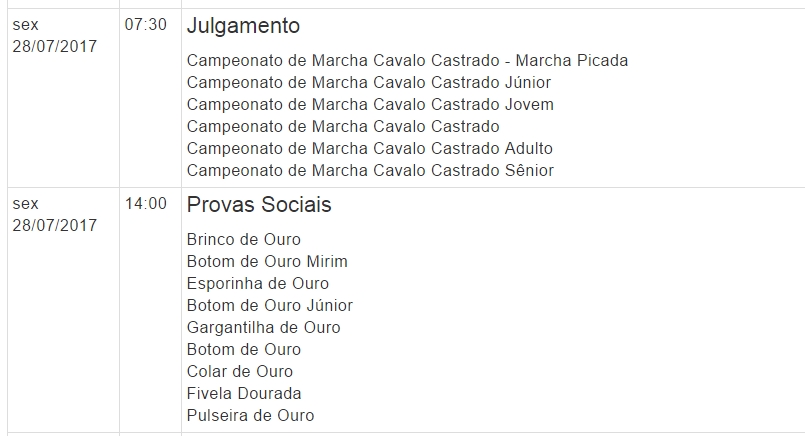This screenshot has width=805, height=436.
Task: Select Campeonato de Marcha Cavalo Castrado Adulto
Action: coord(370,149)
